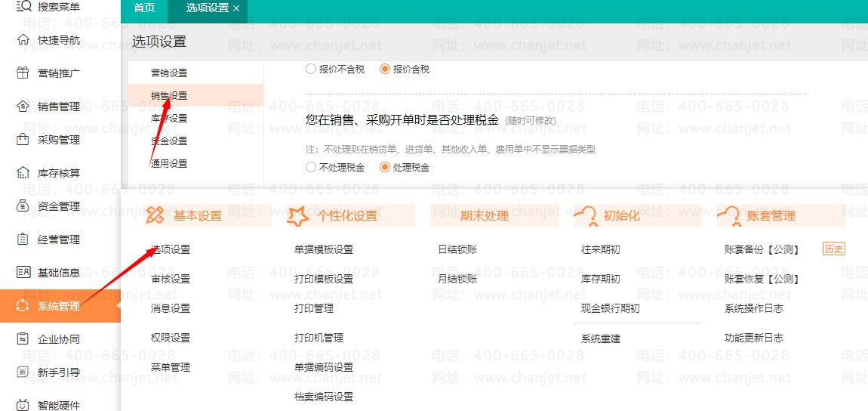Viewport: 868px width, 411px height.
Task: Click the 销售管理 sidebar icon
Action: [x=23, y=107]
